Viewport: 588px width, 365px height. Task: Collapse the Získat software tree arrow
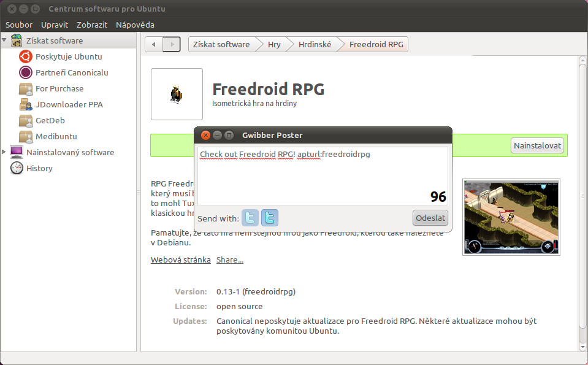click(4, 40)
